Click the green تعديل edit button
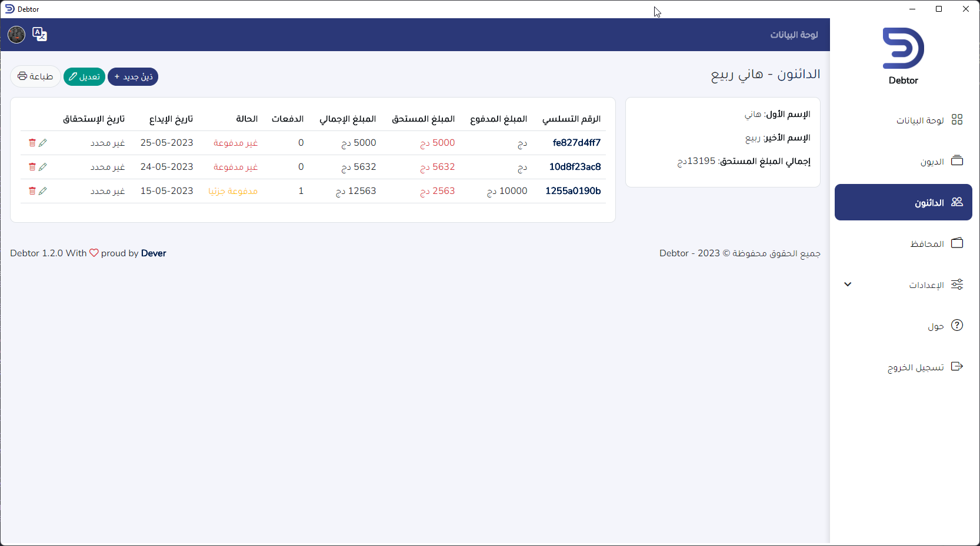This screenshot has width=980, height=546. coord(84,76)
